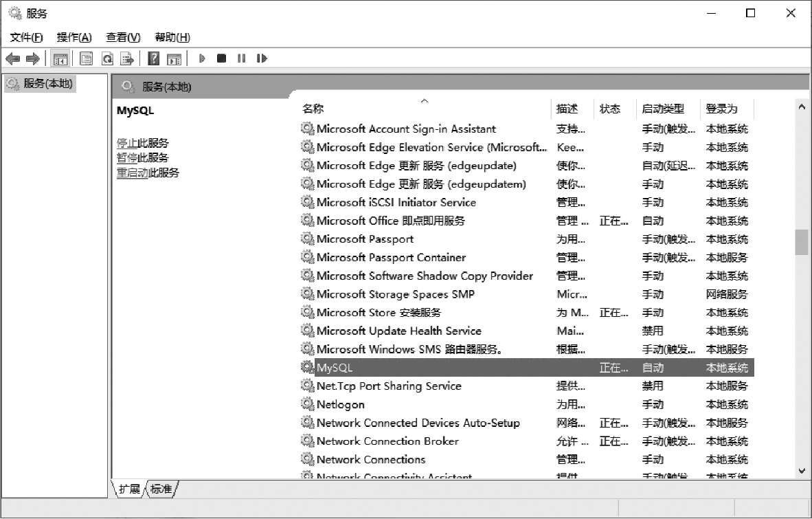Open the 操作(A) menu

coord(74,37)
